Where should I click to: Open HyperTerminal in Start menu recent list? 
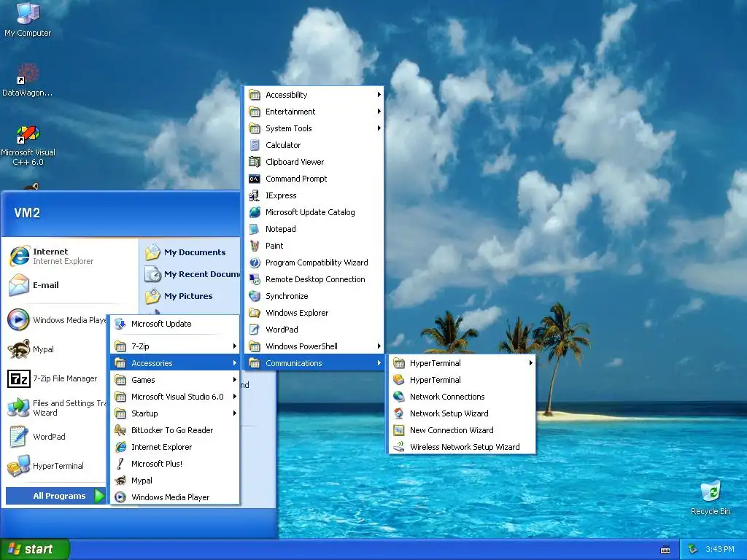coord(56,466)
